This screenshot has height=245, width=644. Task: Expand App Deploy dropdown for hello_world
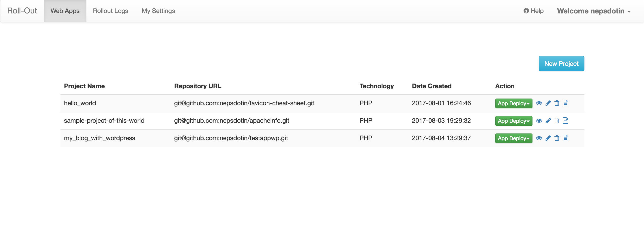(x=513, y=103)
